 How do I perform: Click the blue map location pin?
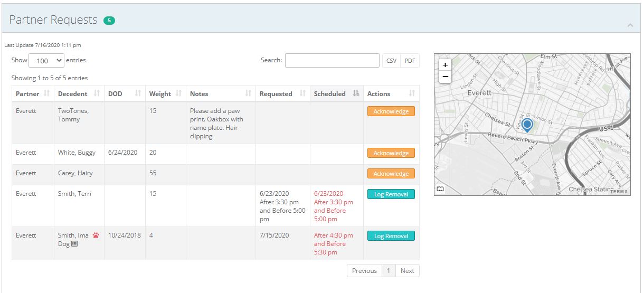(527, 125)
